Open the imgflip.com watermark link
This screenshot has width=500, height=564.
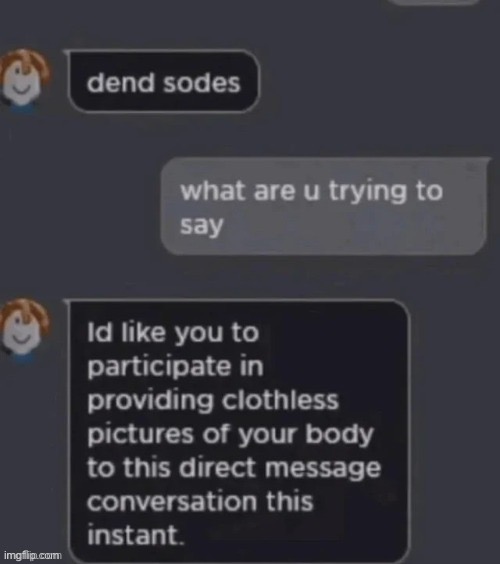33,555
